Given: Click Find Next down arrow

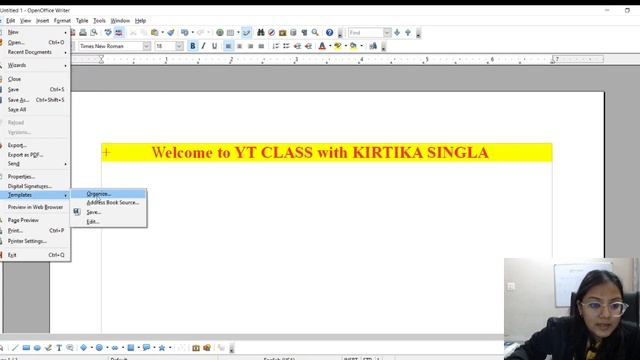Looking at the screenshot, I should (x=397, y=33).
